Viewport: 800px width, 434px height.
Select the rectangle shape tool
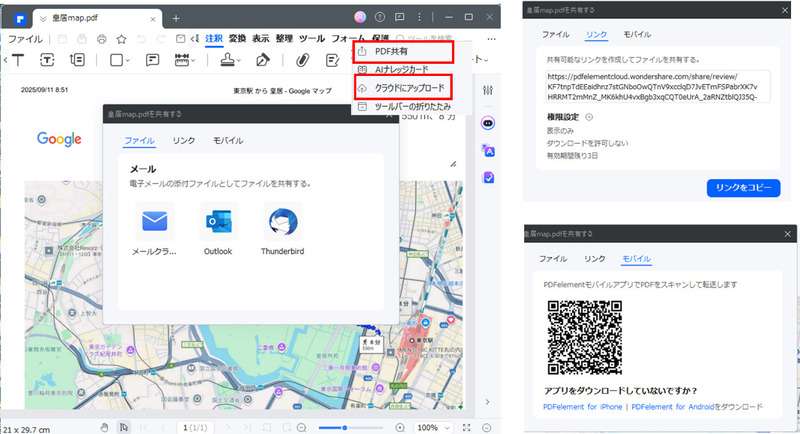pos(116,60)
